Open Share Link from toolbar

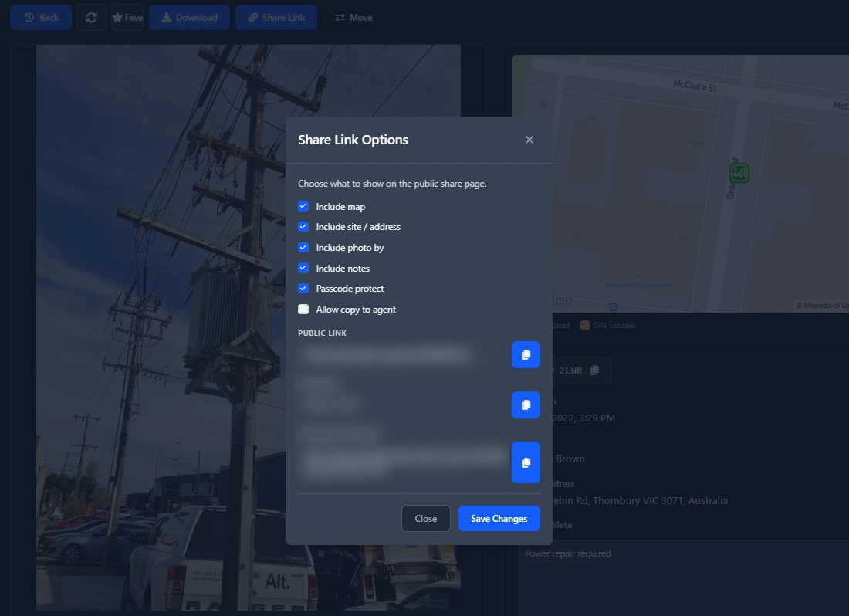pyautogui.click(x=276, y=17)
